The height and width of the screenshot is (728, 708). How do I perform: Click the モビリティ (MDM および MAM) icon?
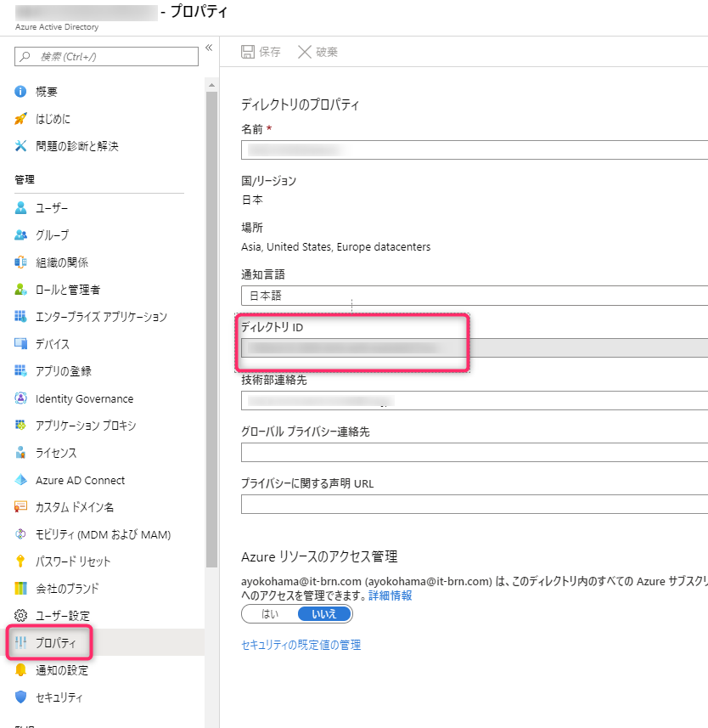point(20,534)
